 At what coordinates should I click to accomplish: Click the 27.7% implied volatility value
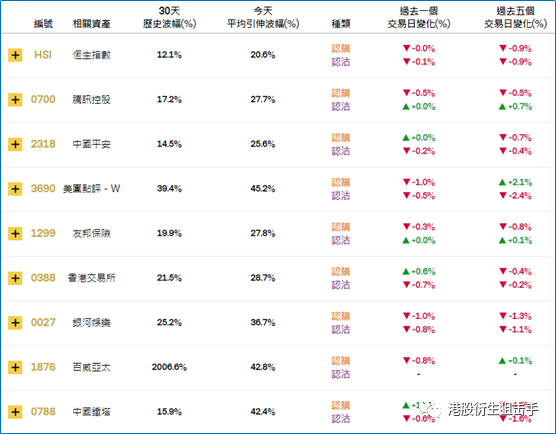(263, 100)
